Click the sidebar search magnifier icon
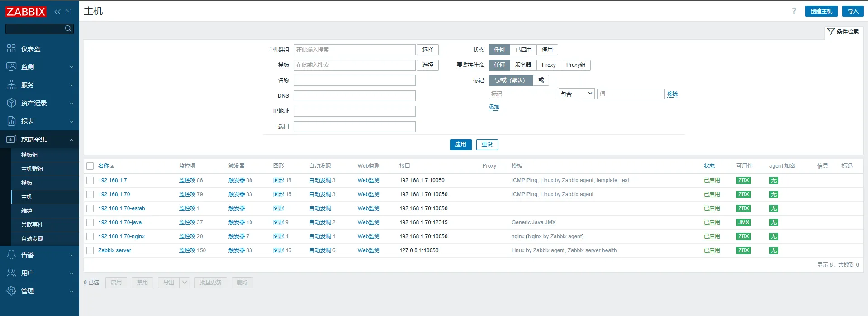The image size is (868, 316). click(68, 29)
